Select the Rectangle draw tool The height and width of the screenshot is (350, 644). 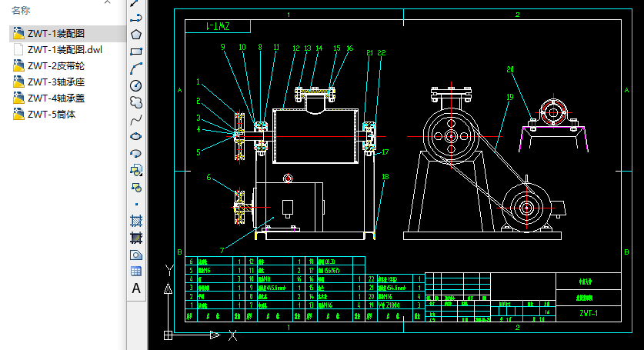point(136,52)
